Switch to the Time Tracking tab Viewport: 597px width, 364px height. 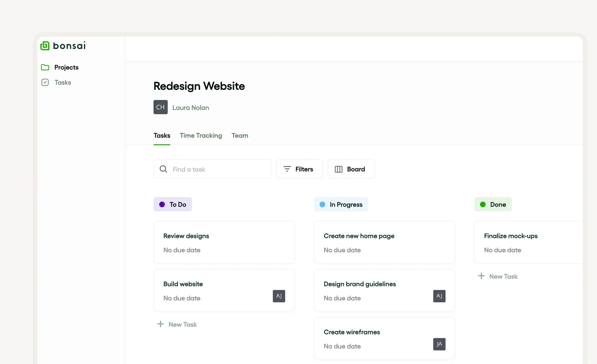201,136
